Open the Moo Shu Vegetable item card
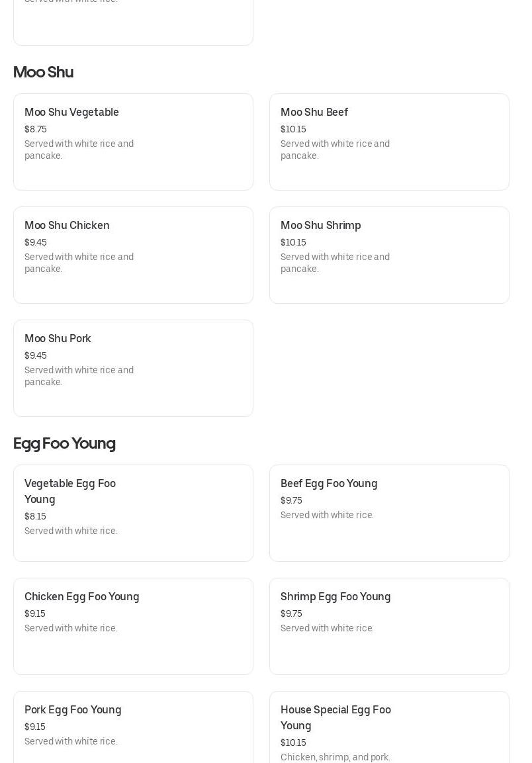This screenshot has width=532, height=763. point(133,142)
